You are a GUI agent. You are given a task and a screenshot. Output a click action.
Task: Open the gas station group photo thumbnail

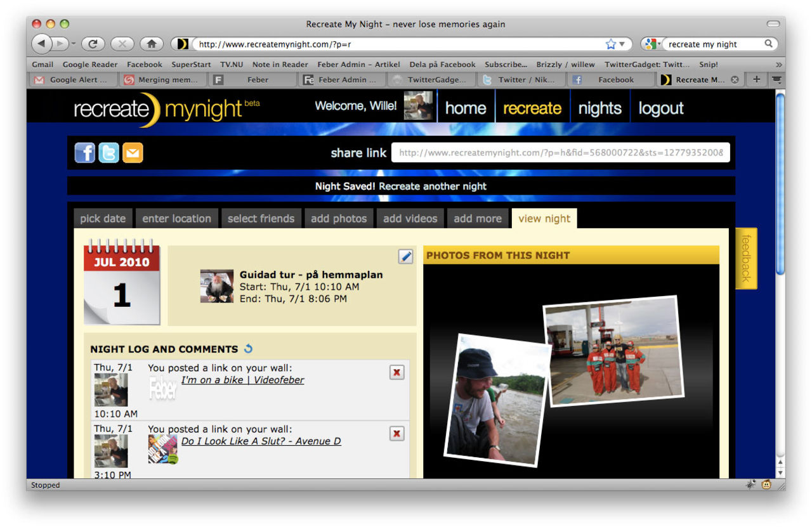tap(615, 351)
